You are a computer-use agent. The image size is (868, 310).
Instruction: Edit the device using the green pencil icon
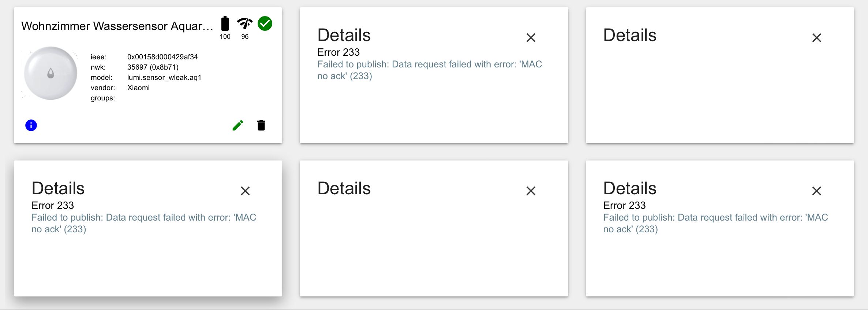point(238,125)
